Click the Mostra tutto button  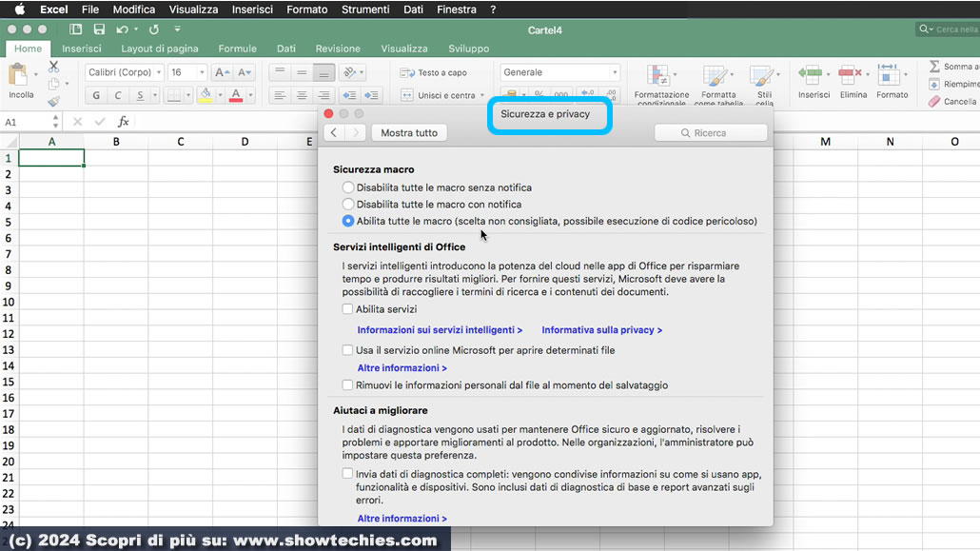409,133
